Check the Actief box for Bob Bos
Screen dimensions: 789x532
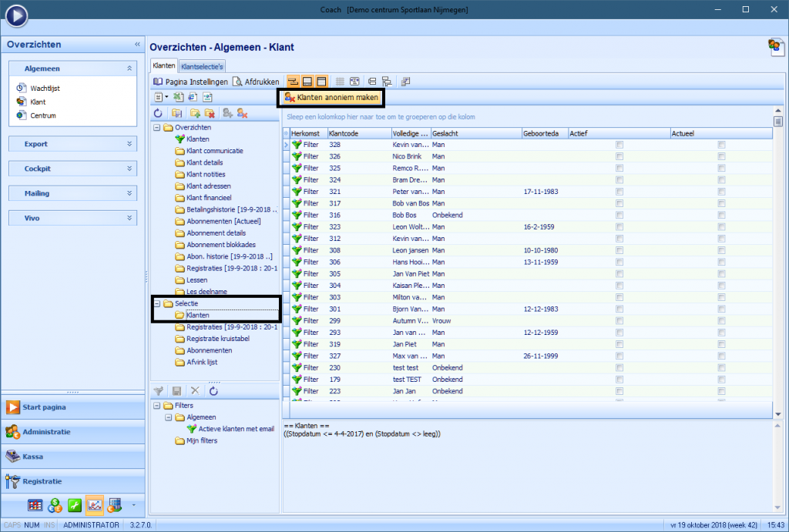tap(619, 215)
